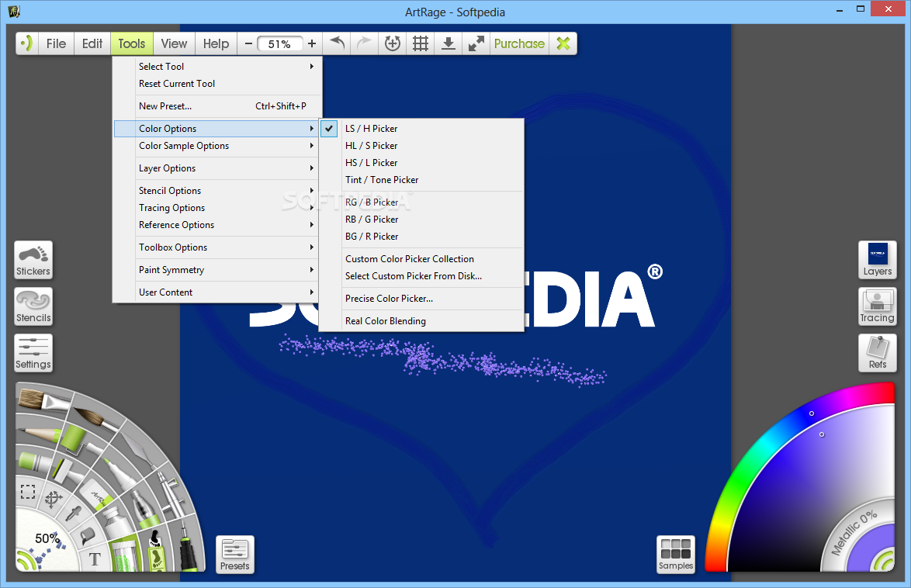The width and height of the screenshot is (911, 588).
Task: Choose RG / B Picker
Action: pos(421,202)
